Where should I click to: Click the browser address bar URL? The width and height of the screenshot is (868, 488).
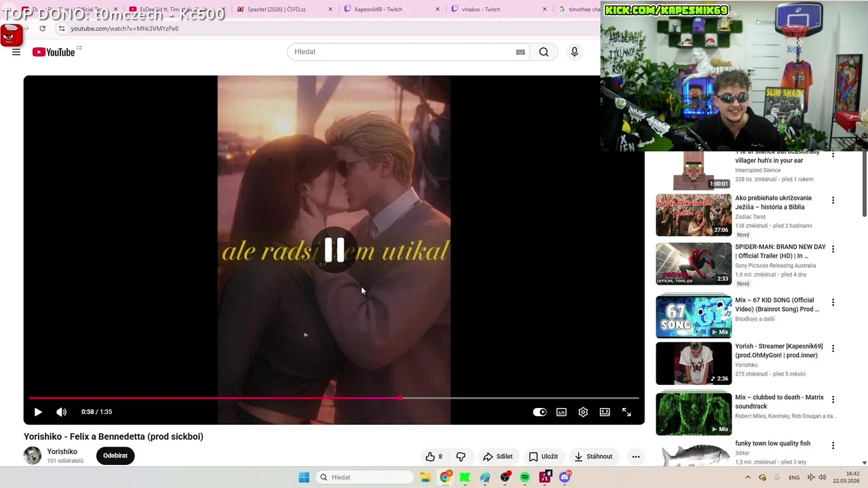pyautogui.click(x=125, y=28)
